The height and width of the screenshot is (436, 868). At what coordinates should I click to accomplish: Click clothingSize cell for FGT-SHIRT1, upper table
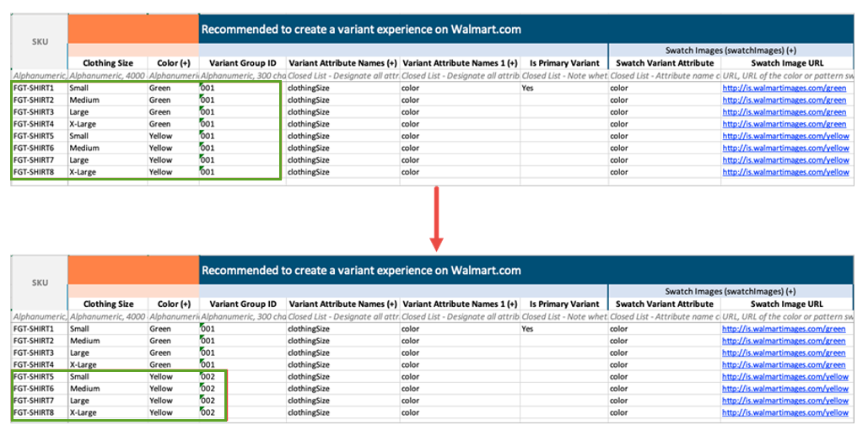tap(342, 88)
